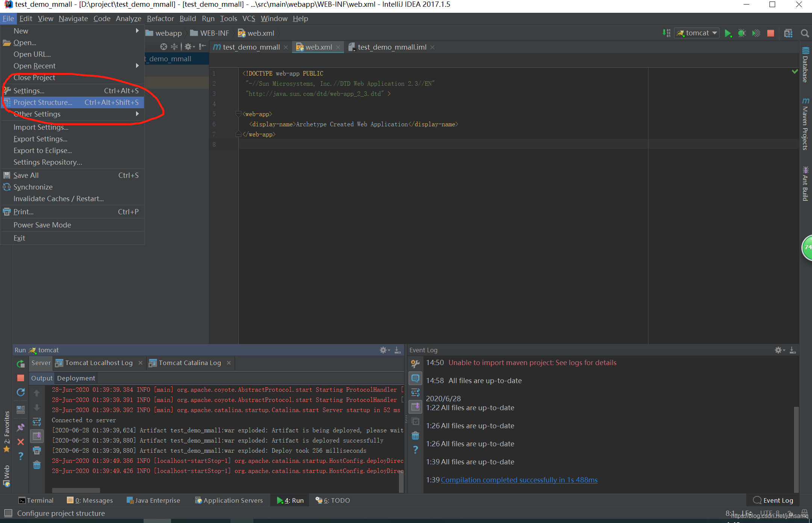Stop server in the Run panel sidebar
812x523 pixels.
[x=21, y=378]
